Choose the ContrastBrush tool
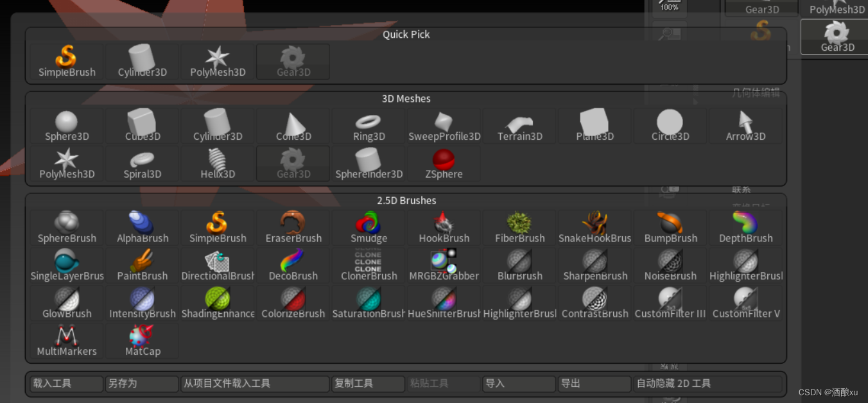 pyautogui.click(x=595, y=304)
